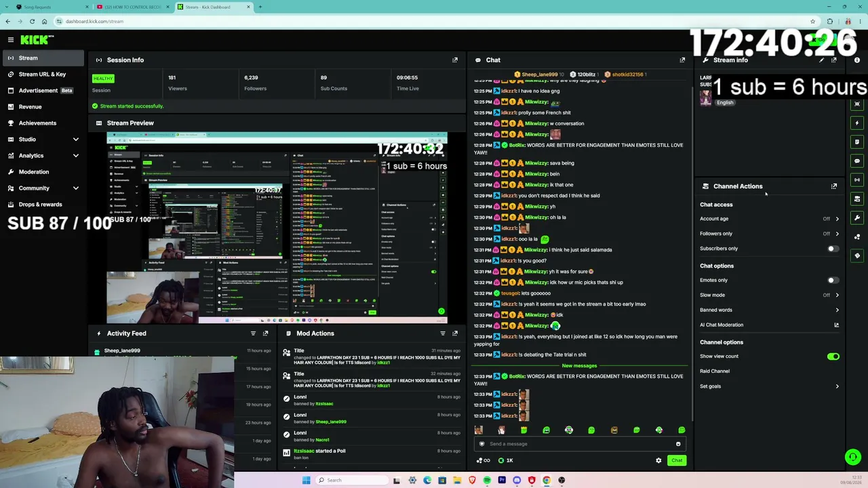Open the channel points infinity icon
The height and width of the screenshot is (488, 868).
484,460
